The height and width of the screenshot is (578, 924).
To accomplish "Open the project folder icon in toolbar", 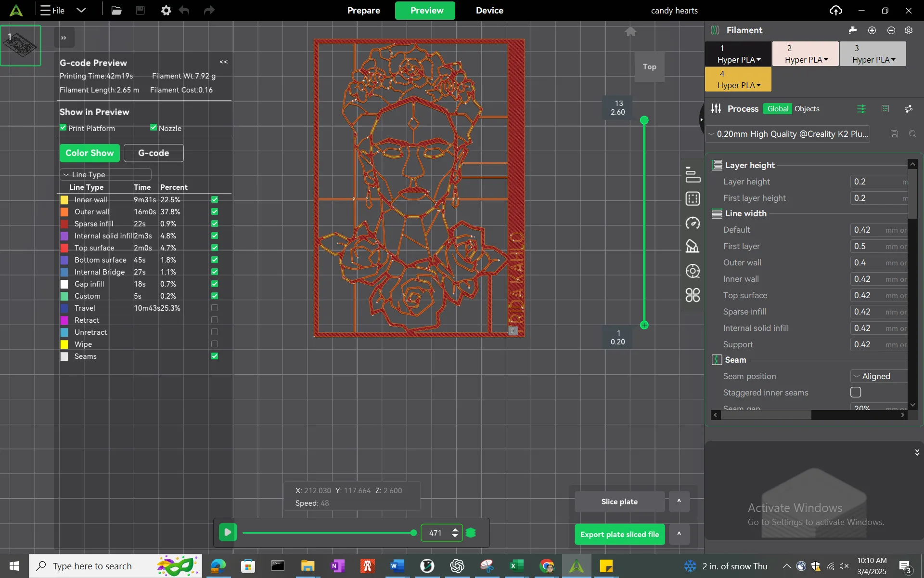I will tap(116, 10).
